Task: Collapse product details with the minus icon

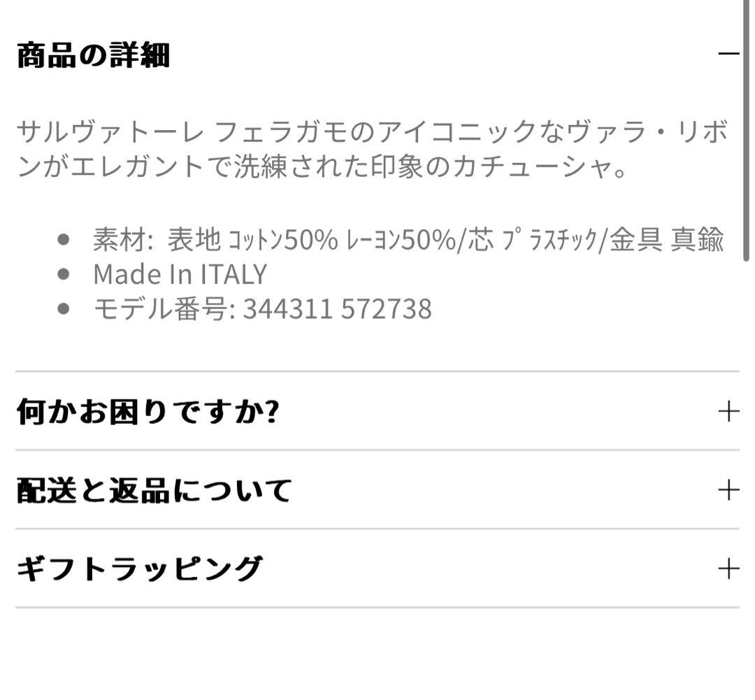Action: (x=728, y=54)
